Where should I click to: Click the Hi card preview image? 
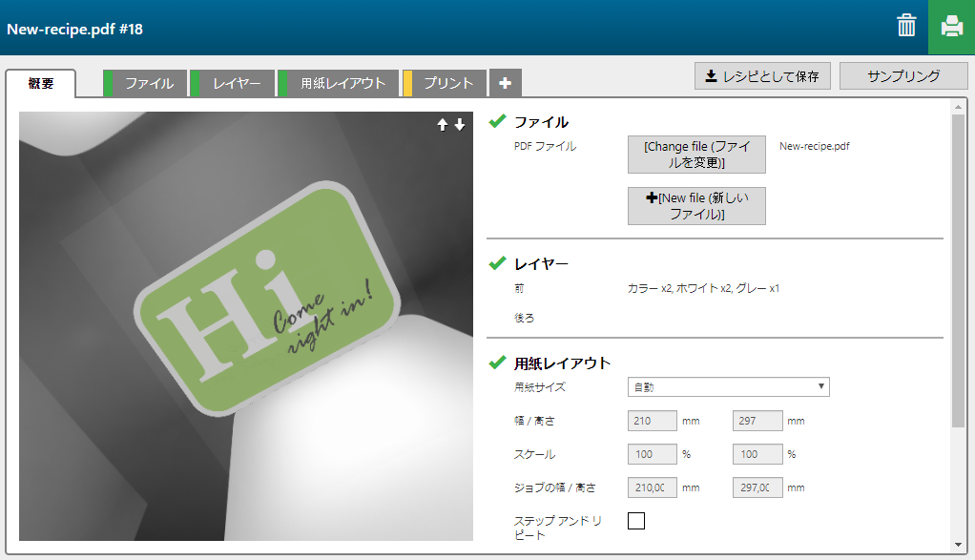tap(245, 326)
